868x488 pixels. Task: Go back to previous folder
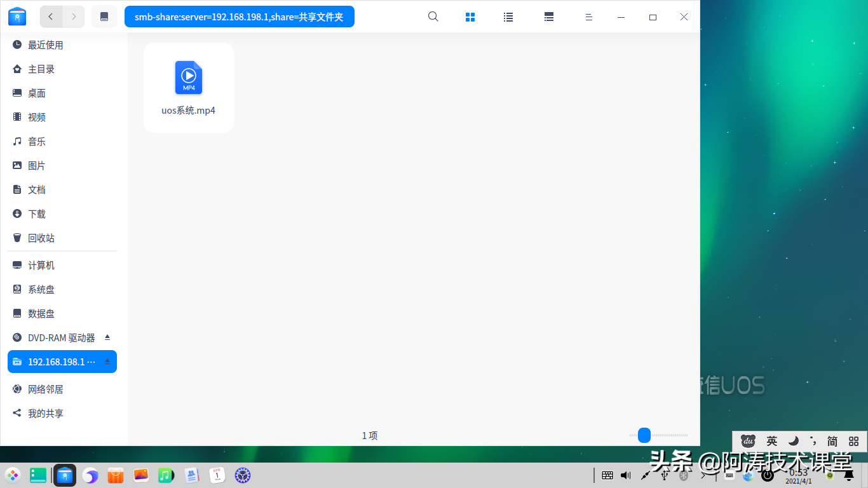coord(51,17)
